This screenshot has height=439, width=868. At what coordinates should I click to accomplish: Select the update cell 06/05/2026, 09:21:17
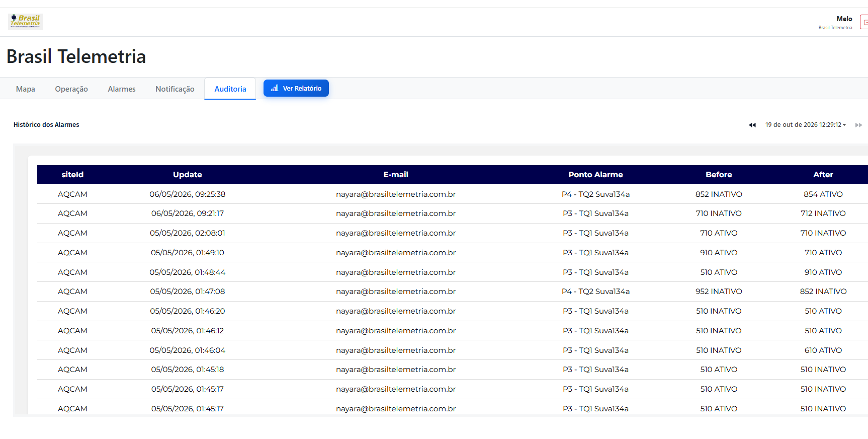pos(188,213)
